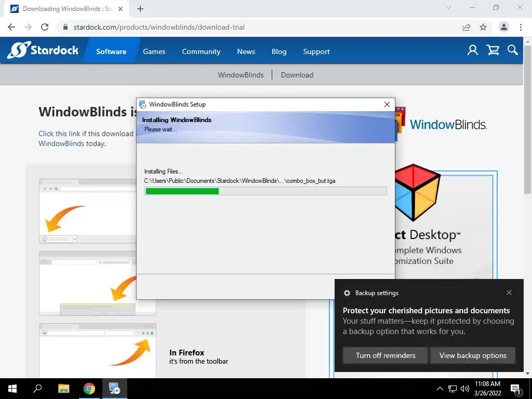The height and width of the screenshot is (399, 532).
Task: Close the Downloading WindowBlinds tab
Action: click(x=121, y=9)
